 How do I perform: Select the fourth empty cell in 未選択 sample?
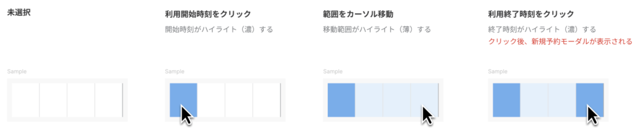pos(109,100)
